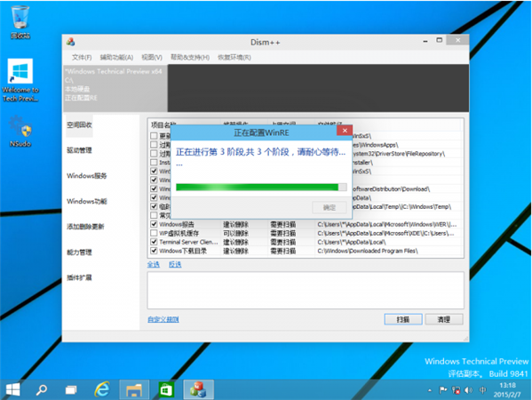Screen dimensions: 532x400
Task: Open the Windows Store taskbar icon
Action: coord(166,389)
